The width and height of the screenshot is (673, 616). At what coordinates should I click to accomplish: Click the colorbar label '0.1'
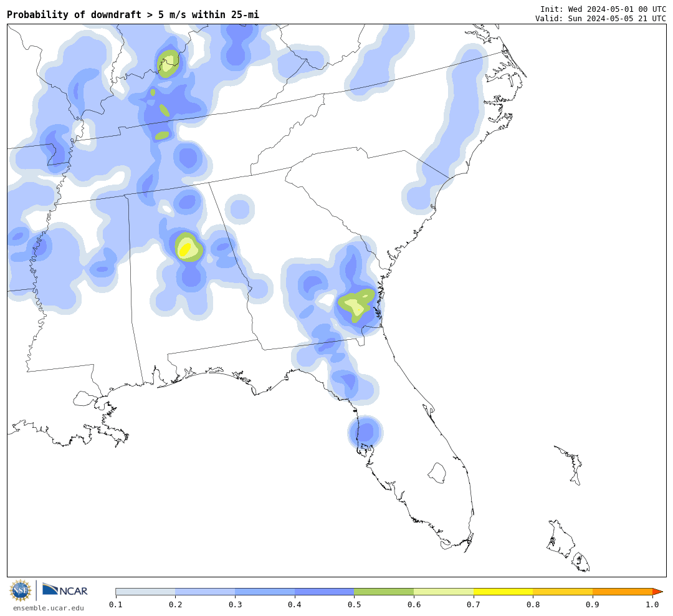(116, 605)
